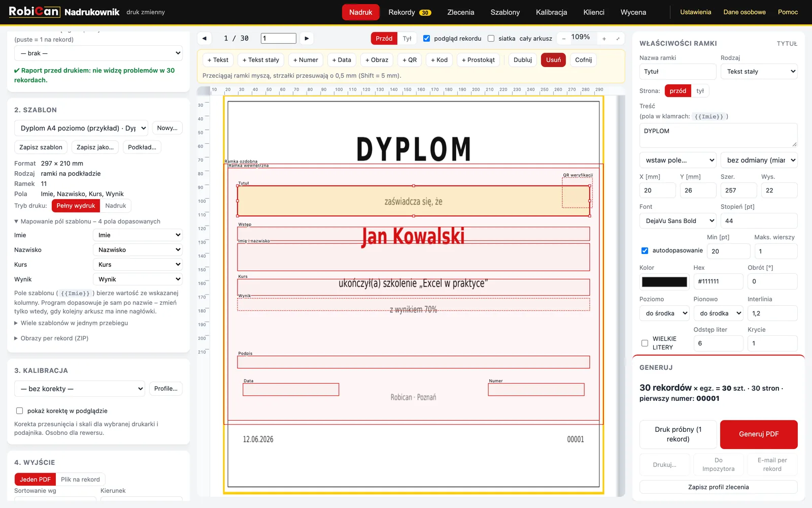
Task: Open the Zlecenia tab
Action: 461,12
